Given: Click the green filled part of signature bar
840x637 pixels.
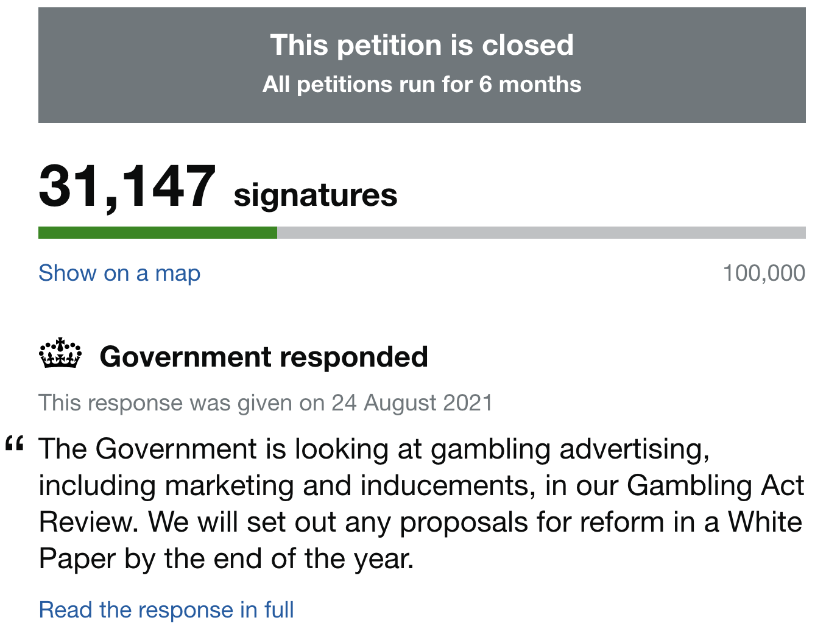Looking at the screenshot, I should tap(157, 233).
